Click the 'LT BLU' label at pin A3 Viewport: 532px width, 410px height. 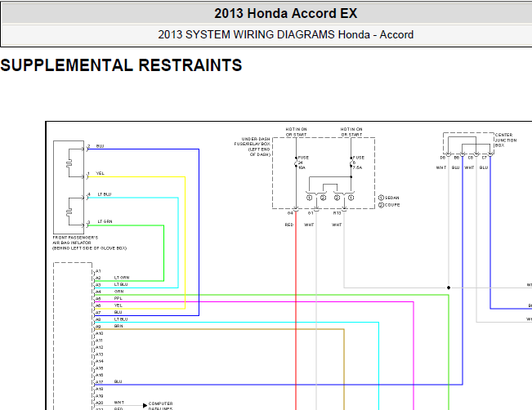(121, 284)
